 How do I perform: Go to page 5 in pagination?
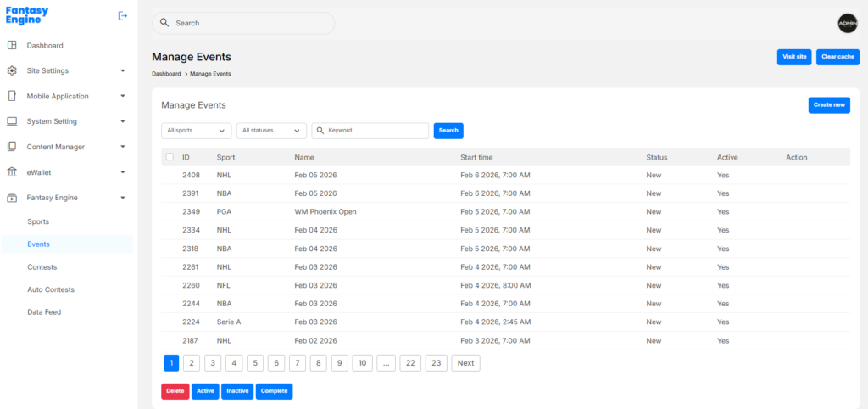tap(255, 363)
